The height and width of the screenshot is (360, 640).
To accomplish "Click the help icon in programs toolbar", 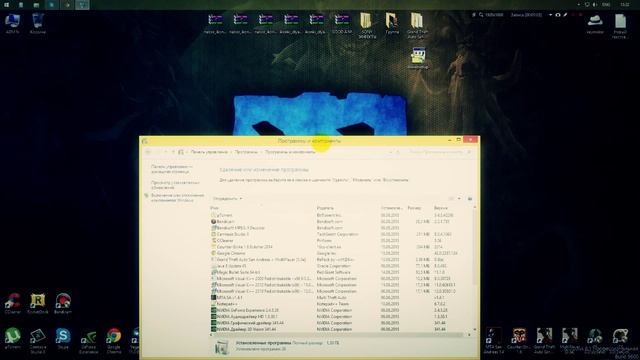I will tap(470, 199).
